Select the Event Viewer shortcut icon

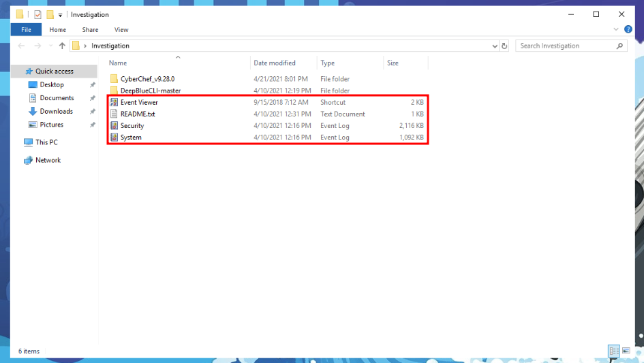coord(114,102)
